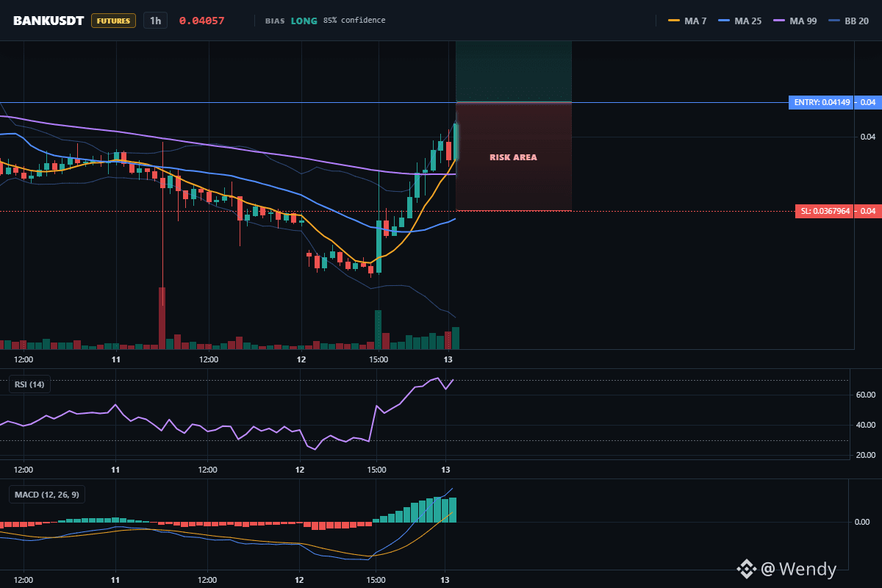Toggle the MA 7 legend entry
Screen dimensions: 882x588
coord(687,21)
